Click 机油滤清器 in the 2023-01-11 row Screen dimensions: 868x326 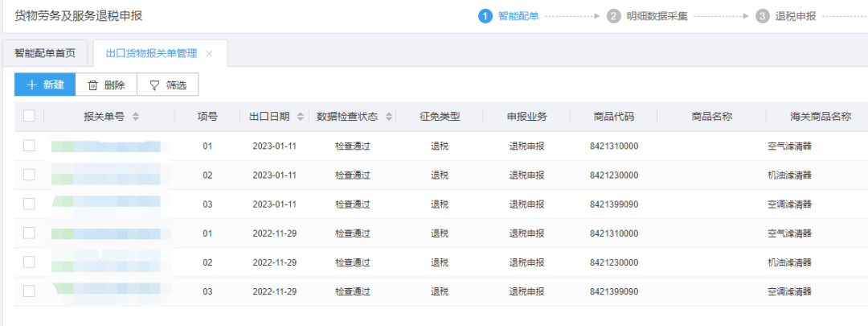coord(790,175)
